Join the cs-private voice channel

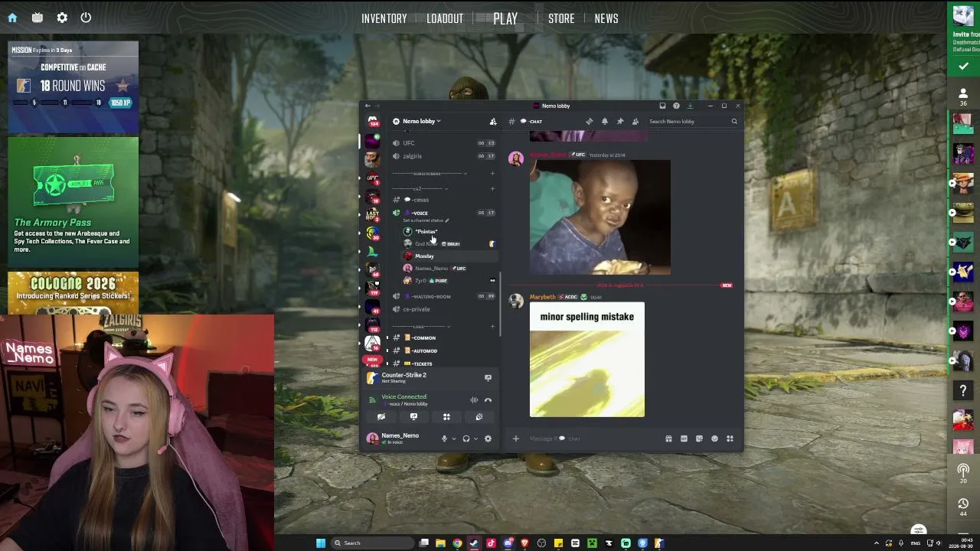[443, 309]
